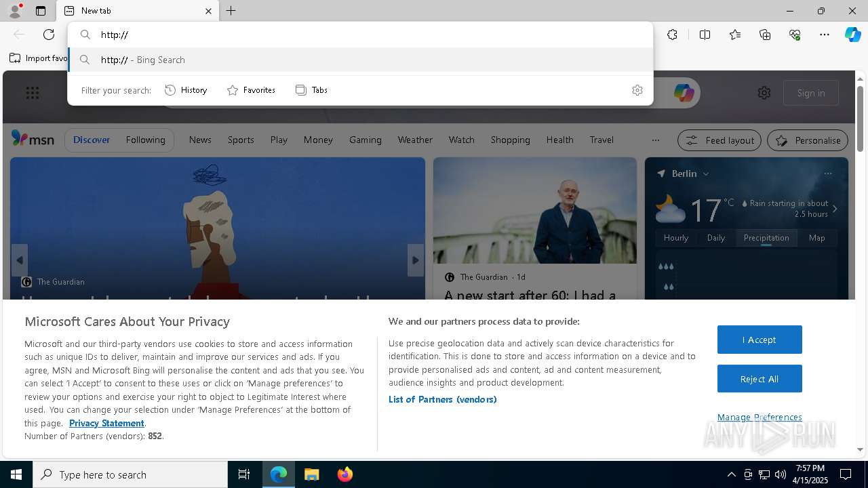Filter search by Favorites
This screenshot has height=488, width=868.
coord(251,90)
